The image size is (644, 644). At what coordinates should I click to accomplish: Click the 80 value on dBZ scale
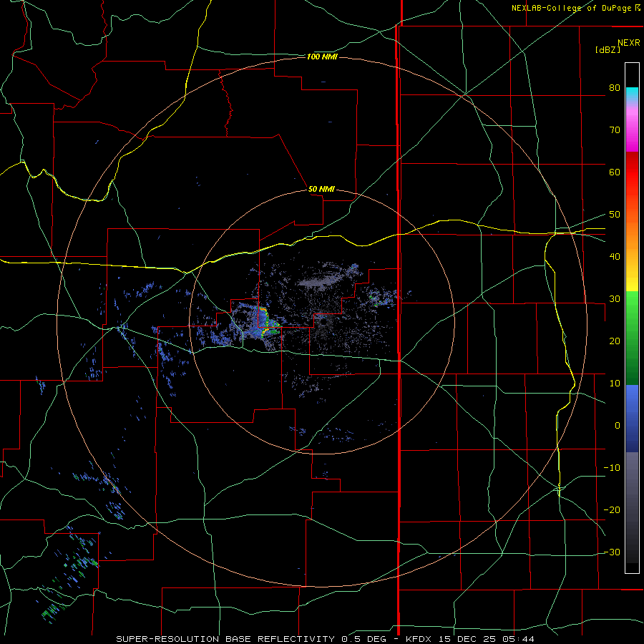pos(615,87)
